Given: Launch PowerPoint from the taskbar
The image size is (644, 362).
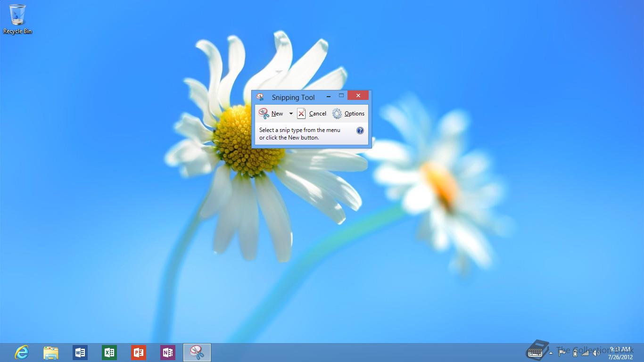Looking at the screenshot, I should 139,353.
